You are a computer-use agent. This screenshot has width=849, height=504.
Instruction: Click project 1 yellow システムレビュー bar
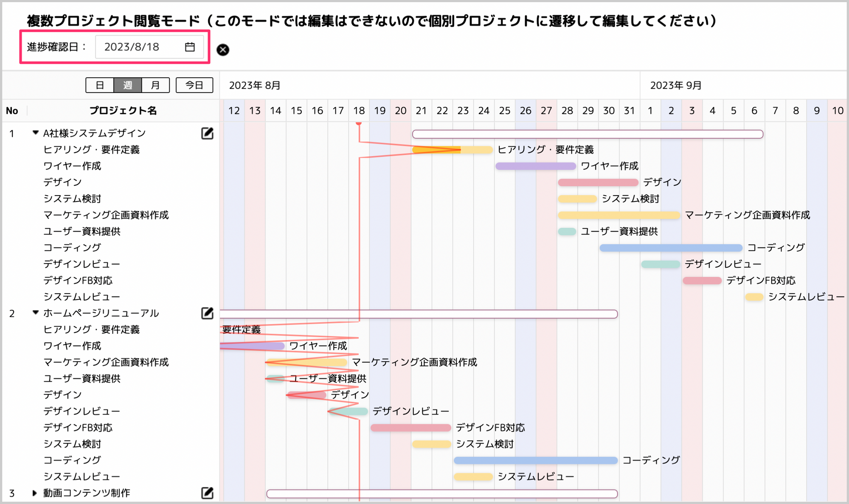(x=754, y=297)
